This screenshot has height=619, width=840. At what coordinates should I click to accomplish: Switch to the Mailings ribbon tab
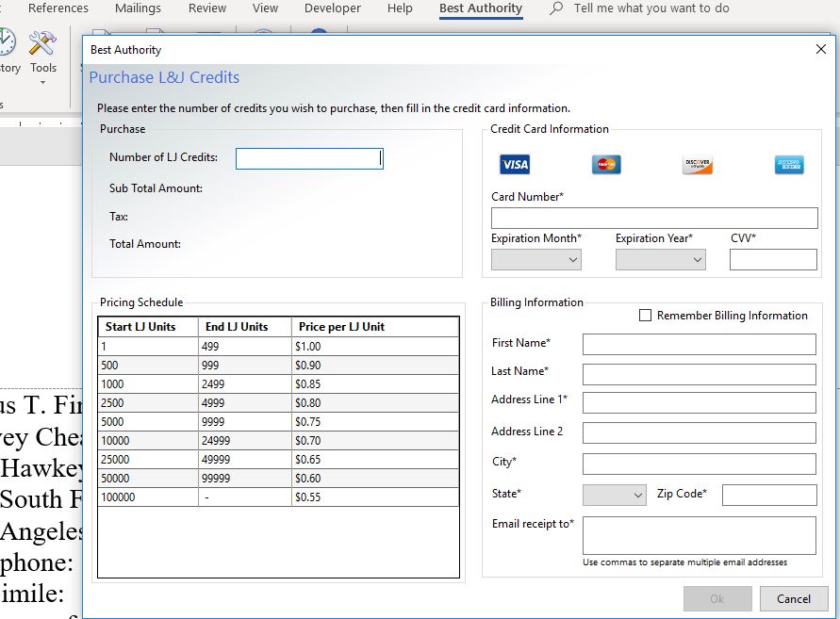pos(138,8)
